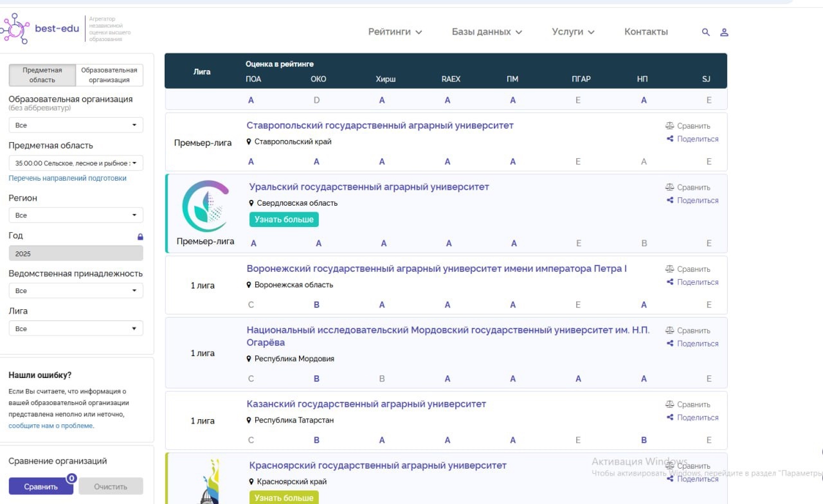This screenshot has width=823, height=504.
Task: Click Лига column header
Action: [202, 71]
